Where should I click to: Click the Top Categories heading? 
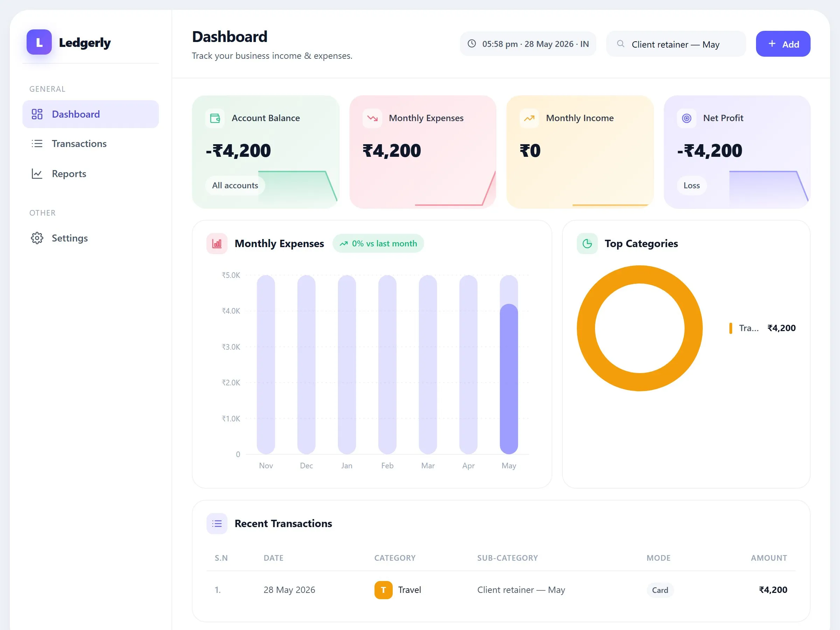point(642,244)
